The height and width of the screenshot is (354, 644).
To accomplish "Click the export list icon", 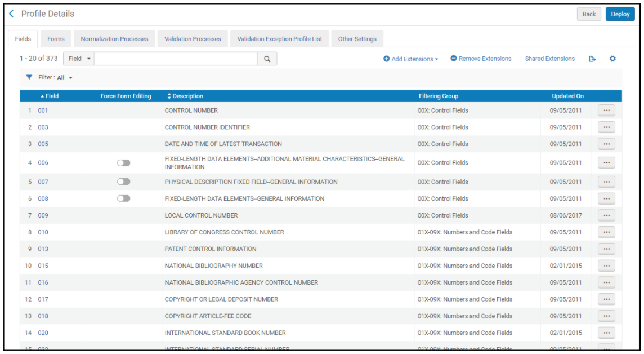I will (592, 59).
